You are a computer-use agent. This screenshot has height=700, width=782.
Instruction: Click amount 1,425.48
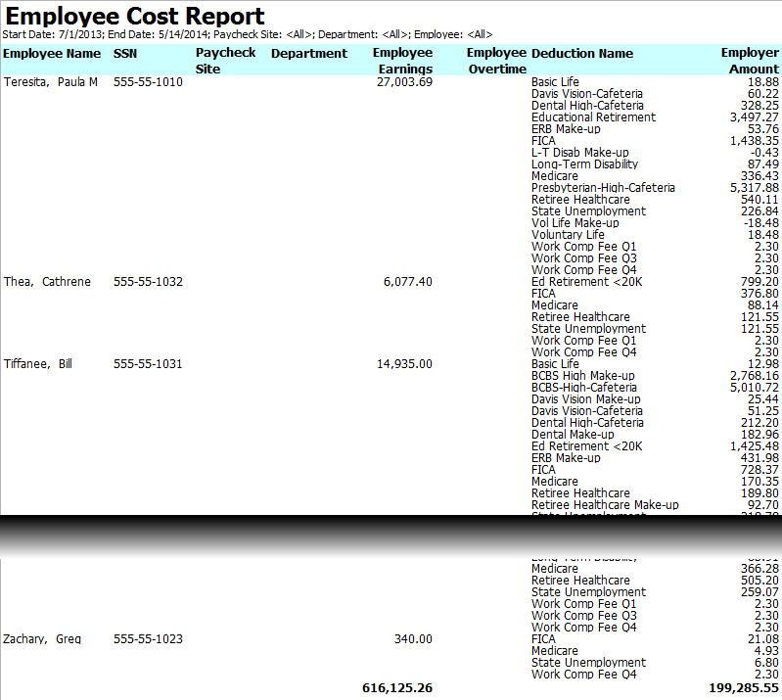[754, 446]
